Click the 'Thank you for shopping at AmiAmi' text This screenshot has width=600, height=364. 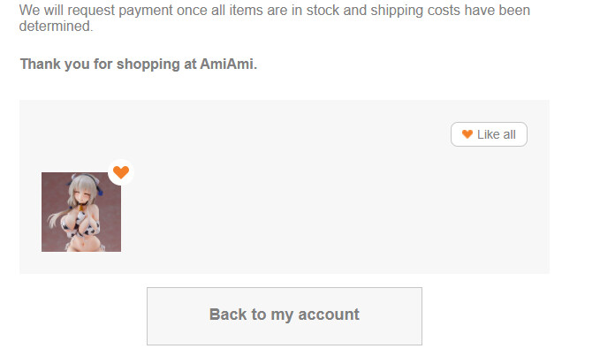(x=138, y=64)
